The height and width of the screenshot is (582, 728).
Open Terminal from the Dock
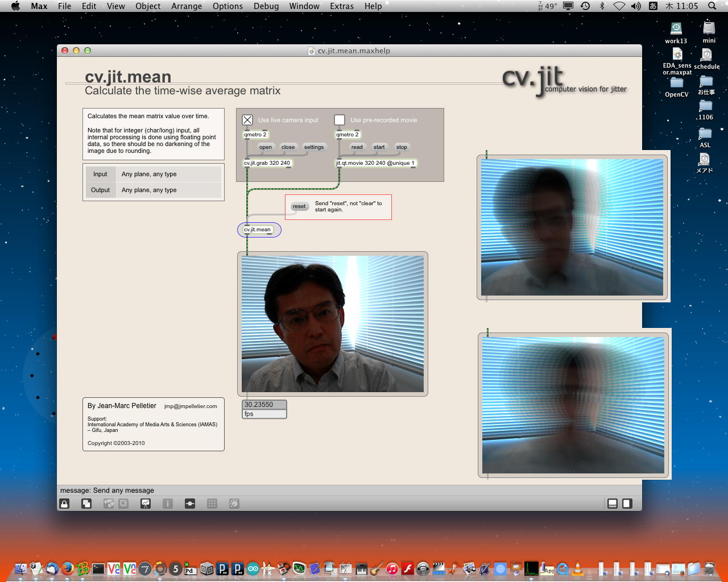98,568
